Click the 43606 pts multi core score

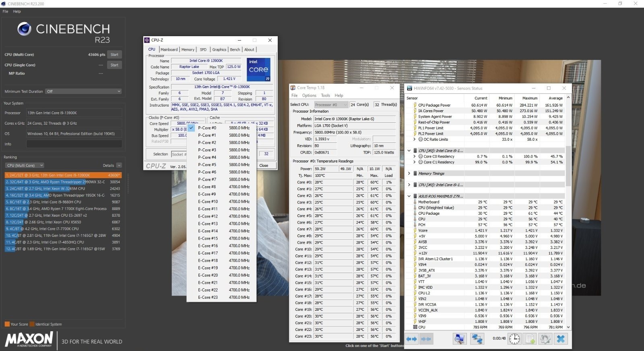pyautogui.click(x=97, y=55)
